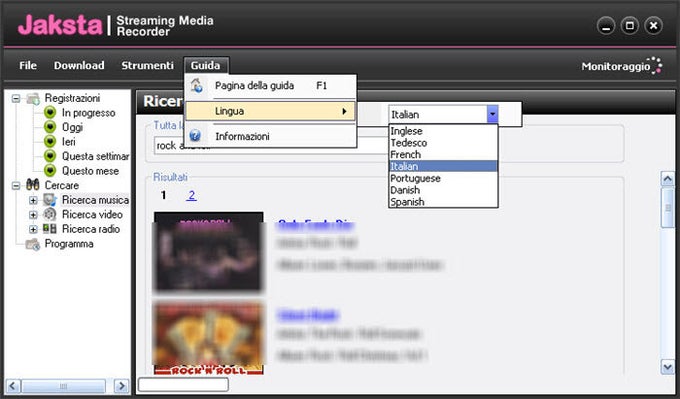Viewport: 680px width, 399px height.
Task: Choose Pagina della guida menu entry
Action: pyautogui.click(x=271, y=86)
